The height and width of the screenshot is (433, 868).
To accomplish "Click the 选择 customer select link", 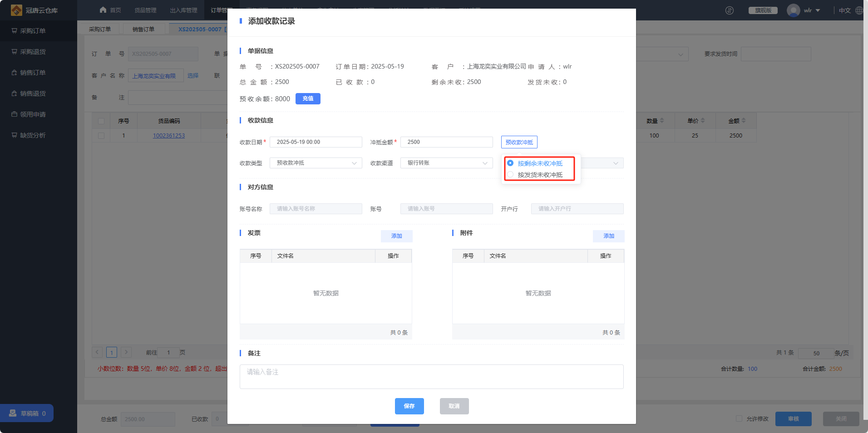I will click(193, 76).
